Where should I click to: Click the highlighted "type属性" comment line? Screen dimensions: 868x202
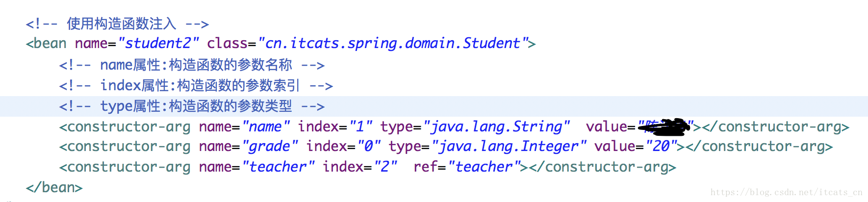tap(191, 106)
